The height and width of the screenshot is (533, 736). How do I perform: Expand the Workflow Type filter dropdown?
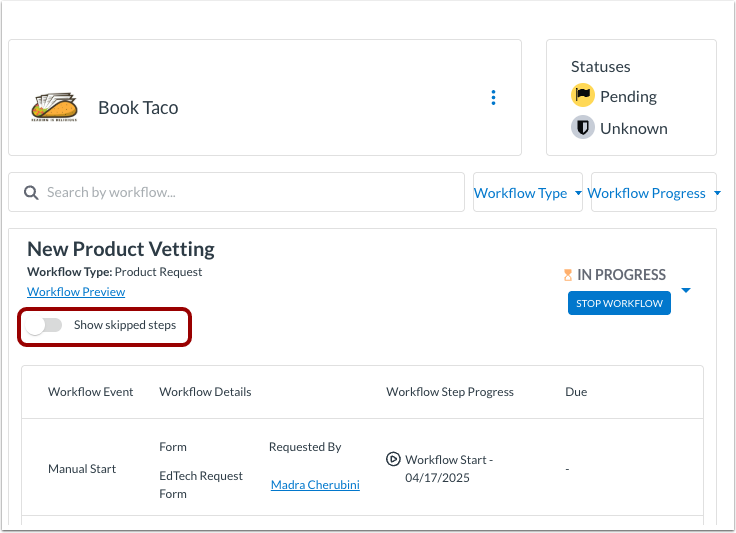point(527,193)
